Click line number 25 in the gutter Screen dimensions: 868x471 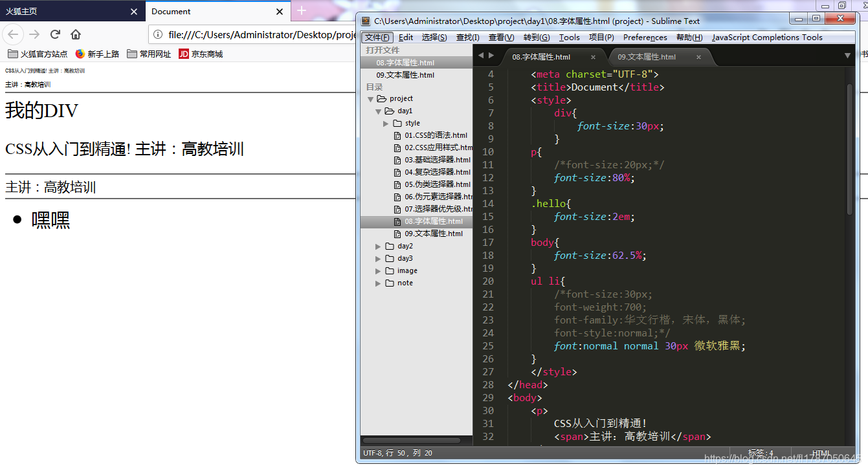487,346
